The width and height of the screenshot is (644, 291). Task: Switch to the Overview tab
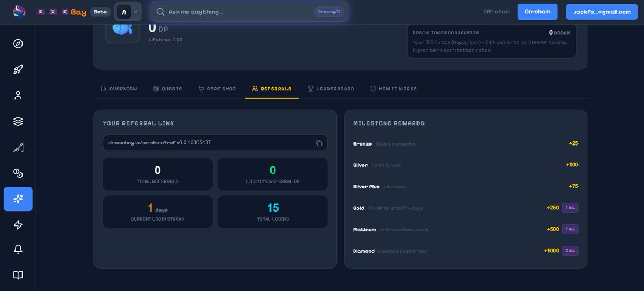pyautogui.click(x=119, y=89)
